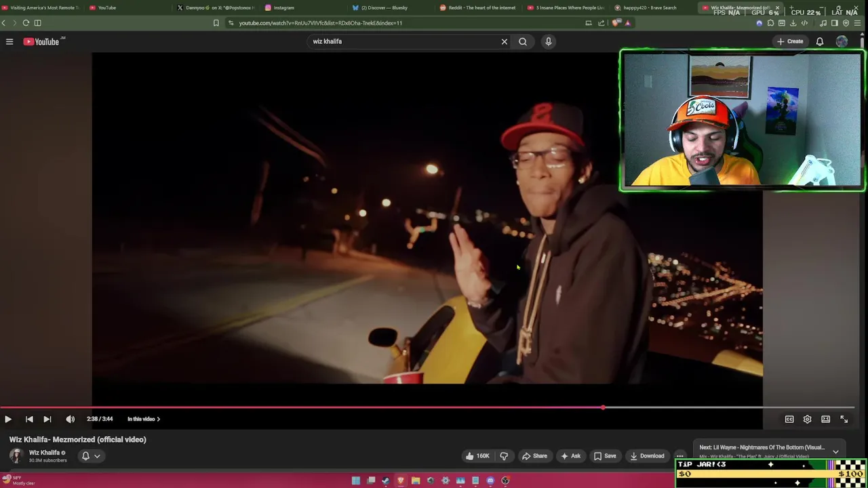Bookmark this page
The width and height of the screenshot is (868, 488).
coord(216,23)
